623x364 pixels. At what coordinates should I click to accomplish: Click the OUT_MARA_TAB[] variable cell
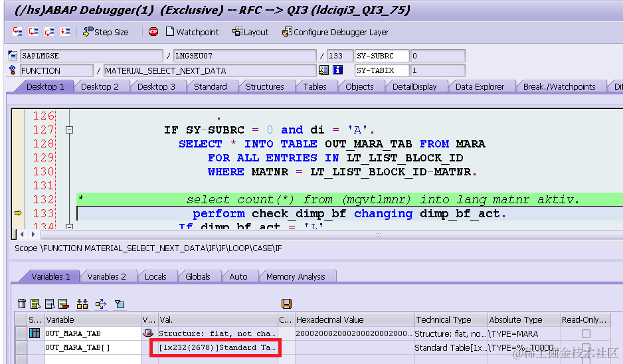pos(92,347)
